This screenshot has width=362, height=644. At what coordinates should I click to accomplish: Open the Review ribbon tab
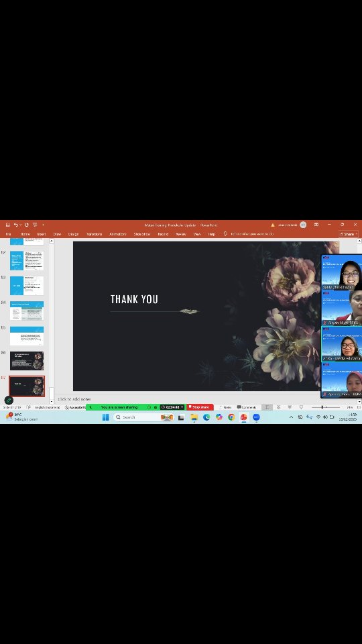(181, 234)
